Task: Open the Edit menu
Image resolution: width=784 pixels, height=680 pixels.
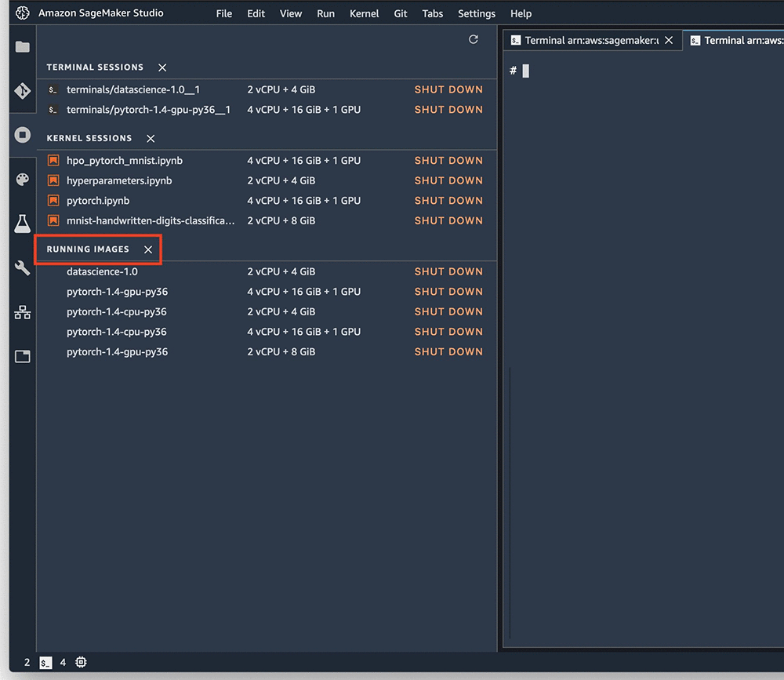Action: pyautogui.click(x=256, y=13)
